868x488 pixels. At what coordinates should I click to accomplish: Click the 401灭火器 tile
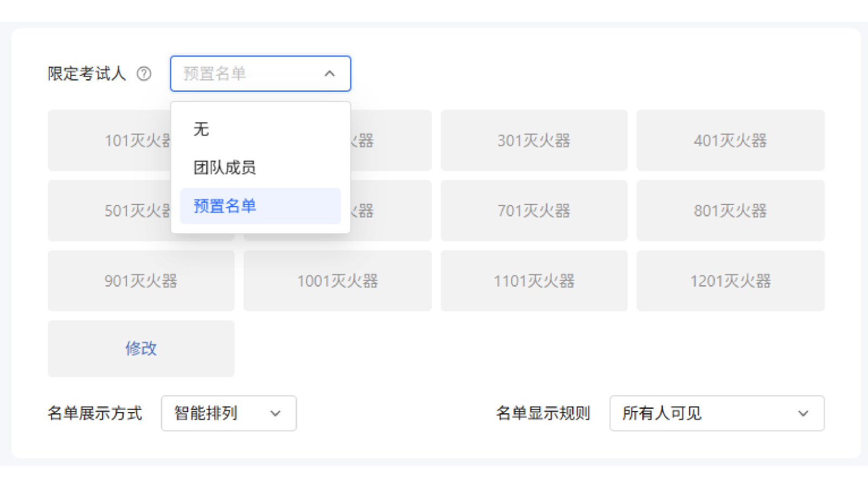(730, 140)
